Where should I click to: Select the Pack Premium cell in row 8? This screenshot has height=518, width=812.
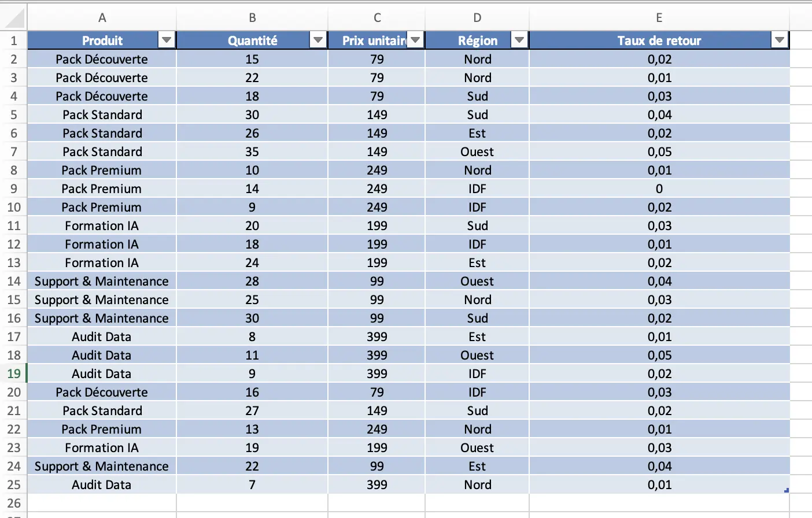[x=102, y=170]
